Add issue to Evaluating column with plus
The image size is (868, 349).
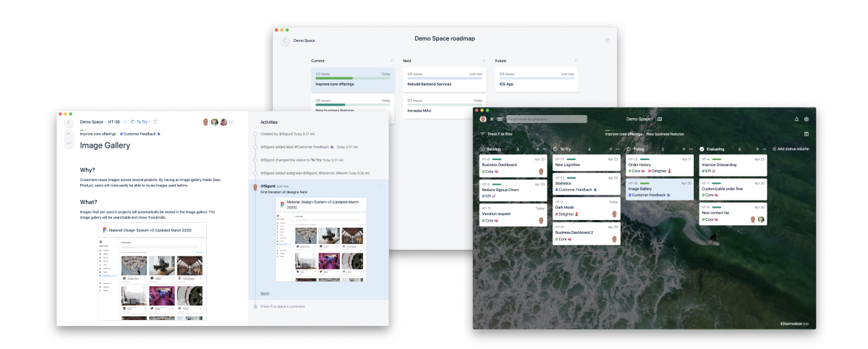pos(756,148)
